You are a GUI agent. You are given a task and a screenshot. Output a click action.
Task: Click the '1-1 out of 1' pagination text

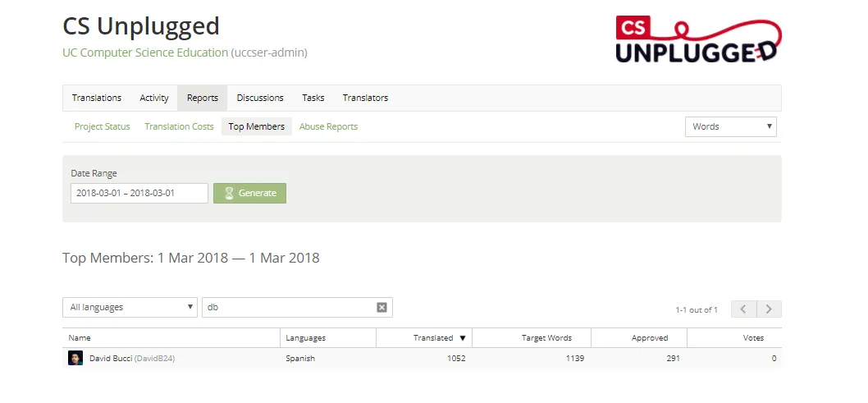[697, 309]
